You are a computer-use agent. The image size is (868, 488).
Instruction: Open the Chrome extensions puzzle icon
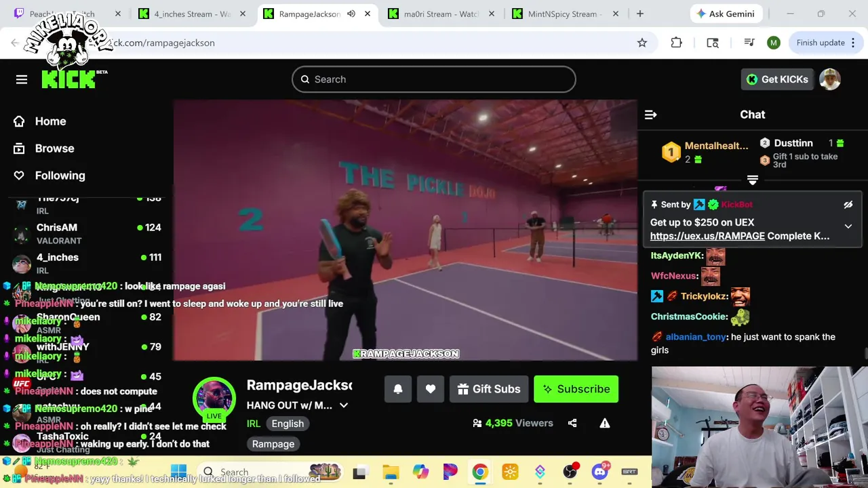[676, 43]
